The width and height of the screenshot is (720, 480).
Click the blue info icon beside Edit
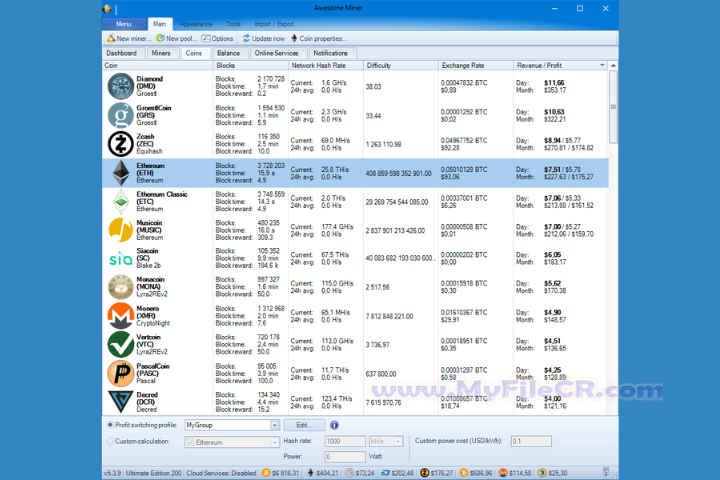click(334, 425)
